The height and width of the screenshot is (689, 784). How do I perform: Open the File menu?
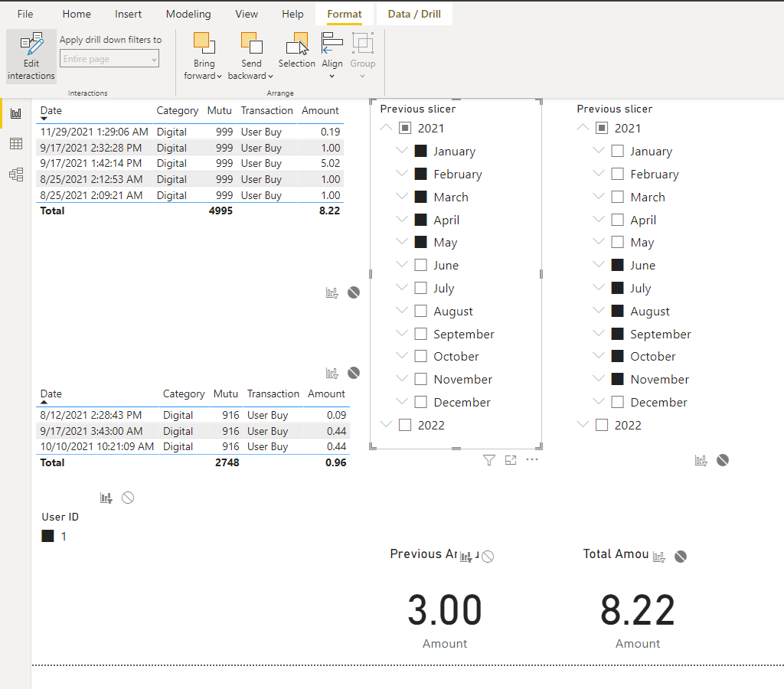25,14
